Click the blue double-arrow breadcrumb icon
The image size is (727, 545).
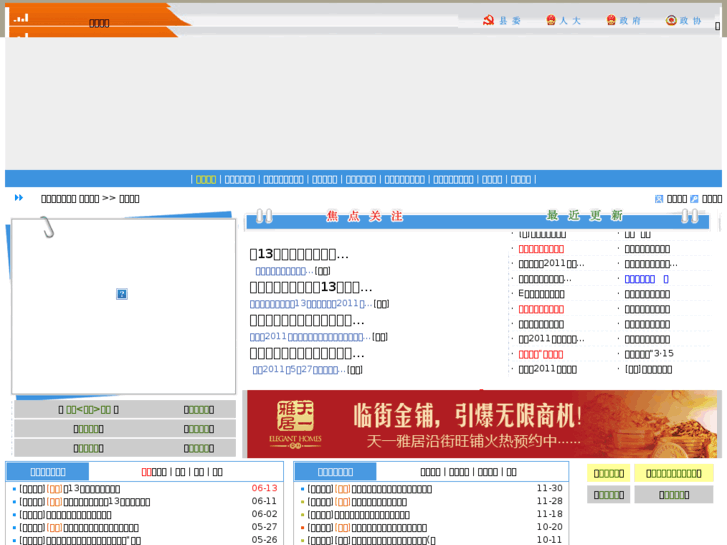pos(19,198)
